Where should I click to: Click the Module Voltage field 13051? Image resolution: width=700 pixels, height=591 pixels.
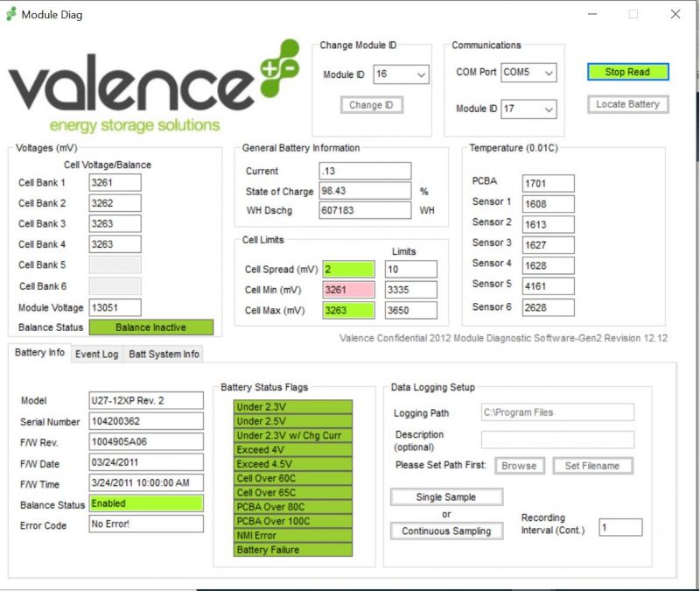coord(115,308)
